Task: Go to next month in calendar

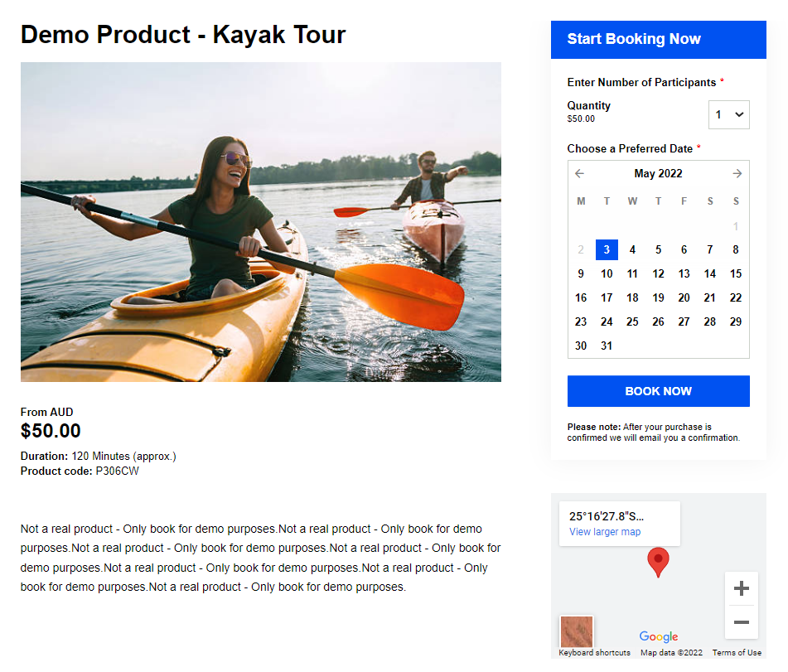Action: tap(737, 174)
